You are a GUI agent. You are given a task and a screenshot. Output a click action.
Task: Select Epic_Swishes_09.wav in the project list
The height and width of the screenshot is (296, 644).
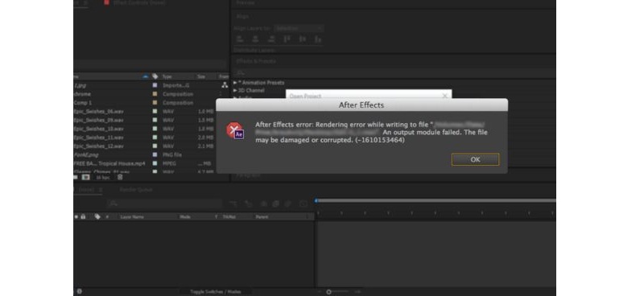coord(98,120)
